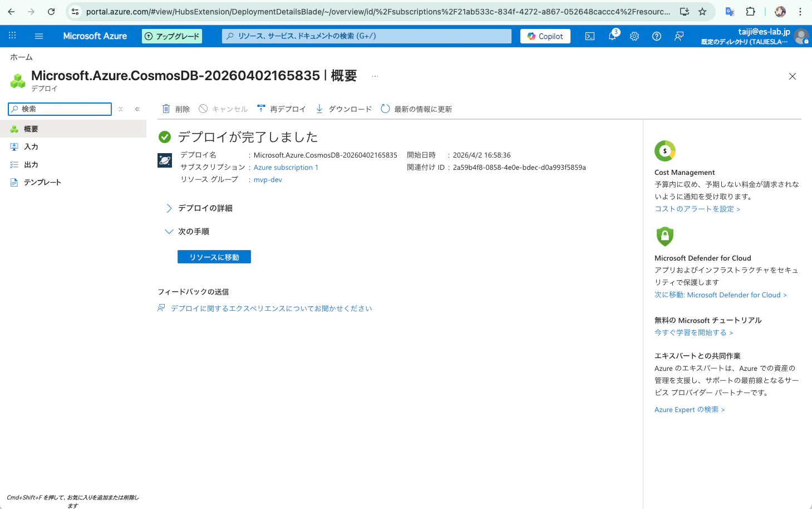Click the 削除 delete toolbar button
This screenshot has width=812, height=509.
(176, 109)
